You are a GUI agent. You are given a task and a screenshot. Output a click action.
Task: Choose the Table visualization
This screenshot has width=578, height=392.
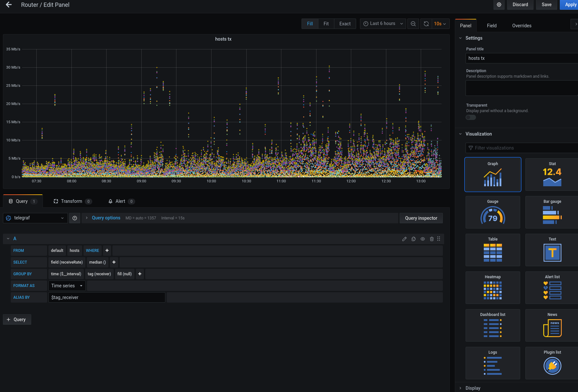click(x=493, y=250)
